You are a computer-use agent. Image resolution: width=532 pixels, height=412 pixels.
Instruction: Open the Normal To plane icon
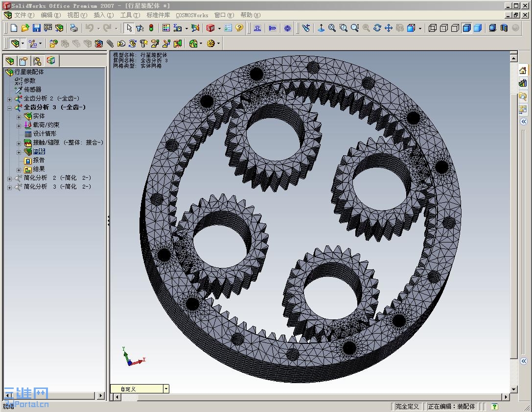[x=321, y=28]
